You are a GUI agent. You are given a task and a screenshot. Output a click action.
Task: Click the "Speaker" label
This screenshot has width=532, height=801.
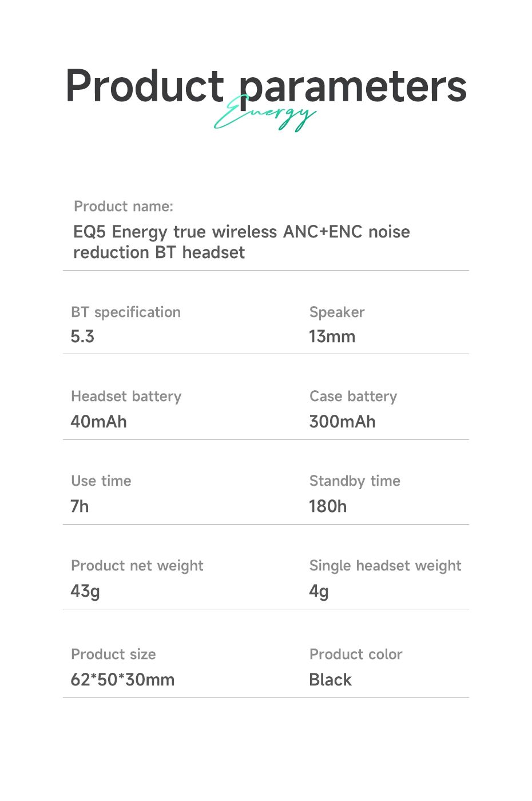pos(337,312)
